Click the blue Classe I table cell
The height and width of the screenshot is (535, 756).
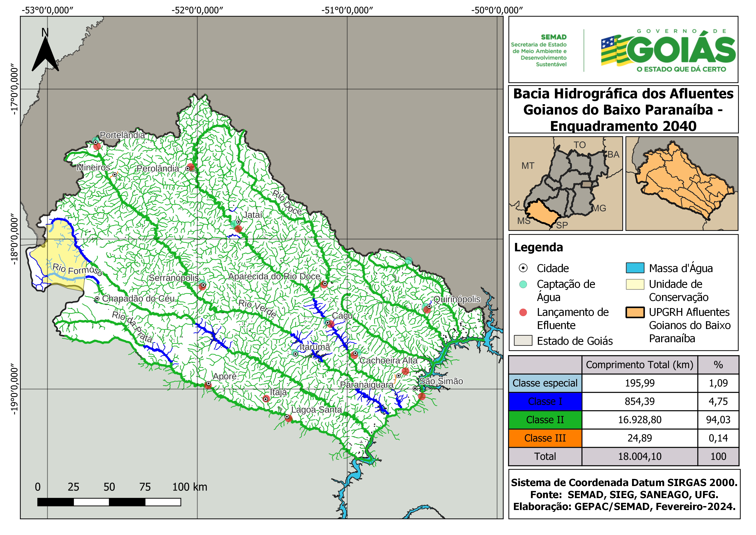pyautogui.click(x=545, y=402)
